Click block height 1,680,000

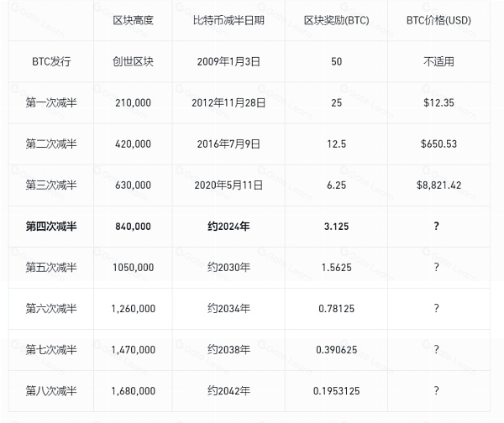coord(133,390)
